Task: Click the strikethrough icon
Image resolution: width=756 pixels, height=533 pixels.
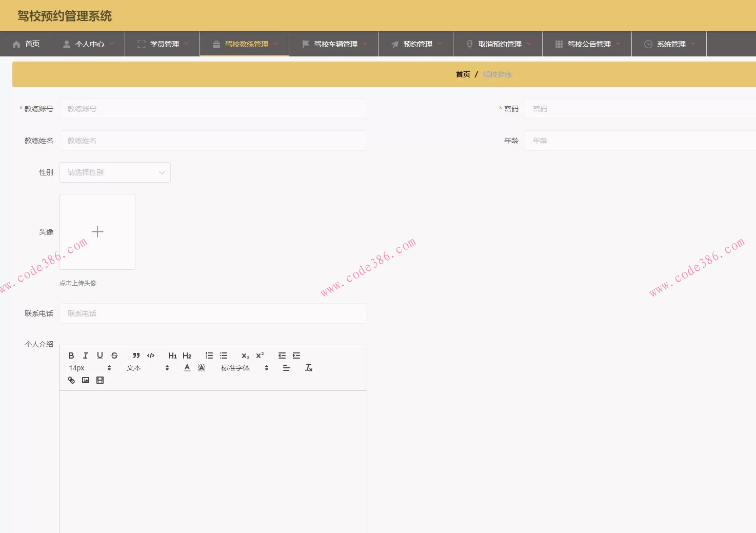Action: 114,356
